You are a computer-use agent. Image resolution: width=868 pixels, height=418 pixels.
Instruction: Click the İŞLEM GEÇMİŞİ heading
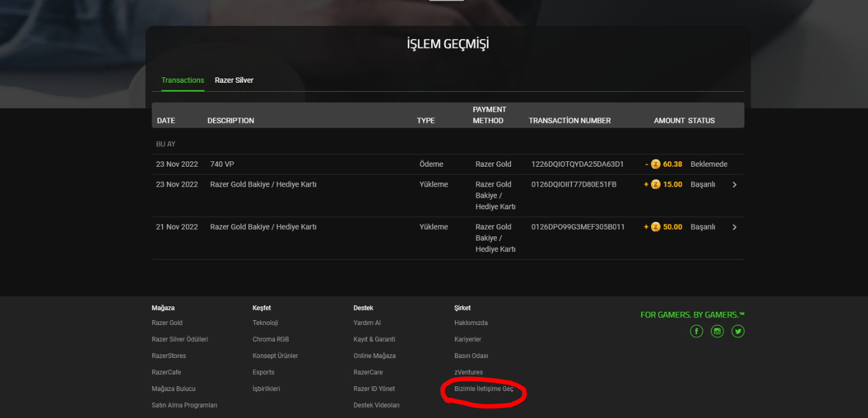point(448,44)
